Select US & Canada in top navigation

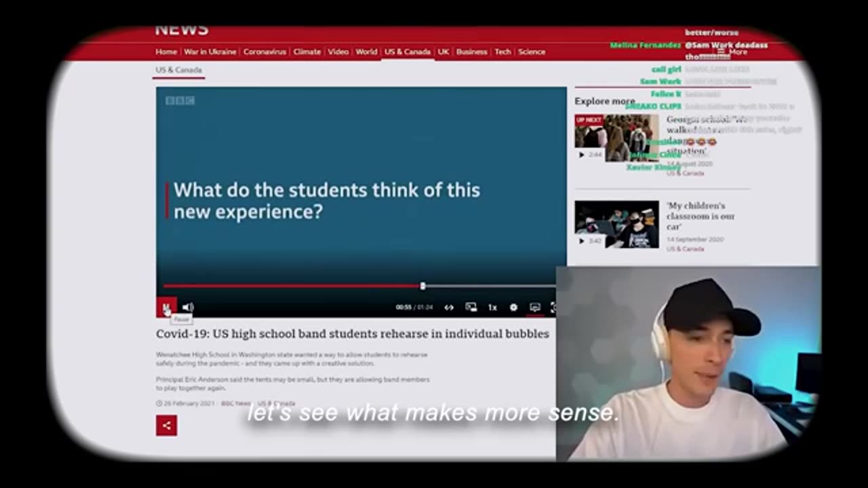[x=408, y=52]
